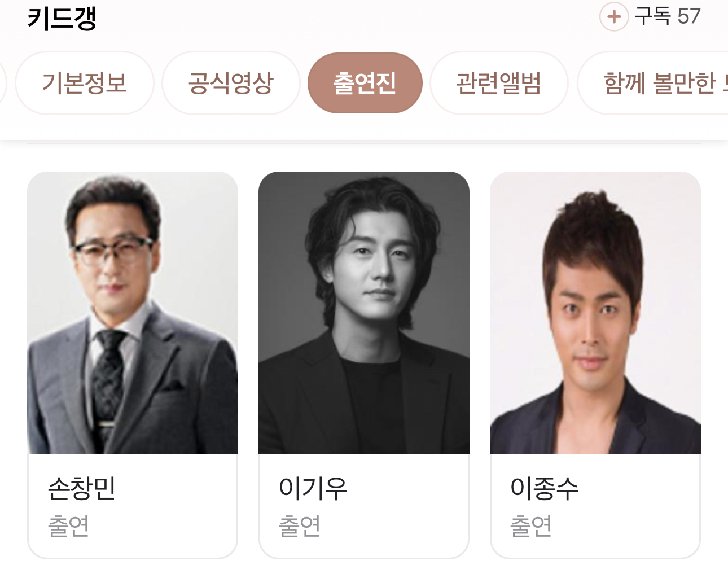Click the name 이종수

click(545, 488)
